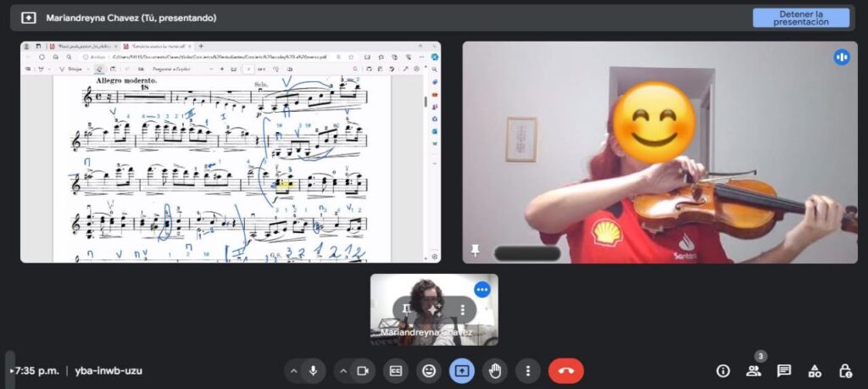Open meeting details info icon
The height and width of the screenshot is (389, 868).
(722, 370)
